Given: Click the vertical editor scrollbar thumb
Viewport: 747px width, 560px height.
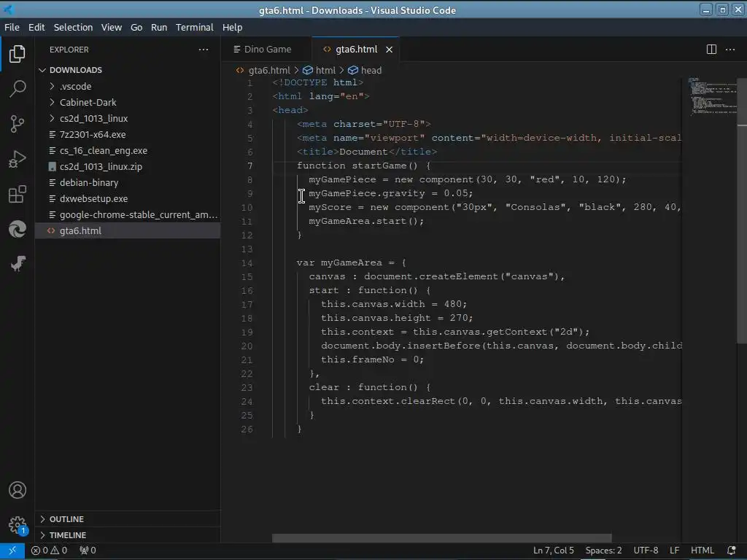Looking at the screenshot, I should [742, 209].
